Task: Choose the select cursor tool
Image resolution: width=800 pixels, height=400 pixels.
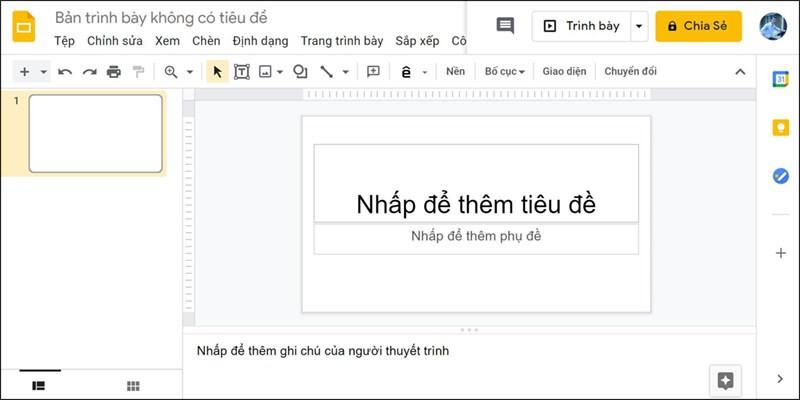Action: point(217,72)
